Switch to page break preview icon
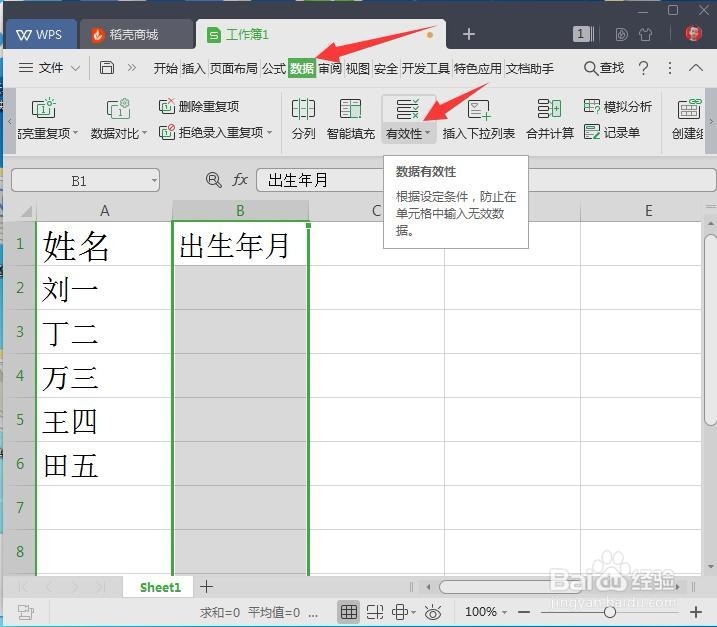The width and height of the screenshot is (717, 627). point(375,612)
